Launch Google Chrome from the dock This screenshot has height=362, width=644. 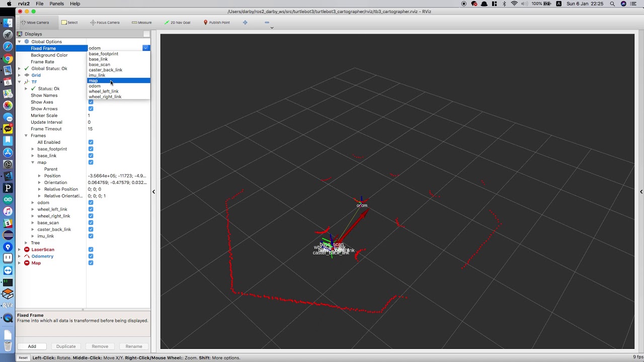pyautogui.click(x=8, y=59)
